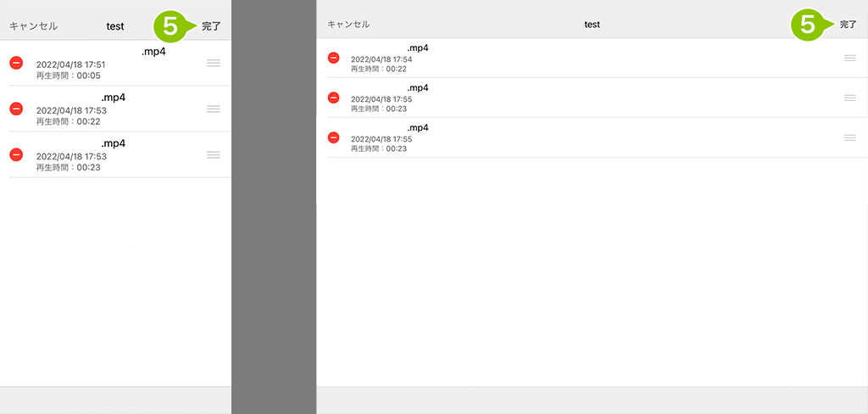Viewport: 868px width, 414px height.
Task: Click date '2022/04/18 17:54' in right panel
Action: click(x=381, y=59)
